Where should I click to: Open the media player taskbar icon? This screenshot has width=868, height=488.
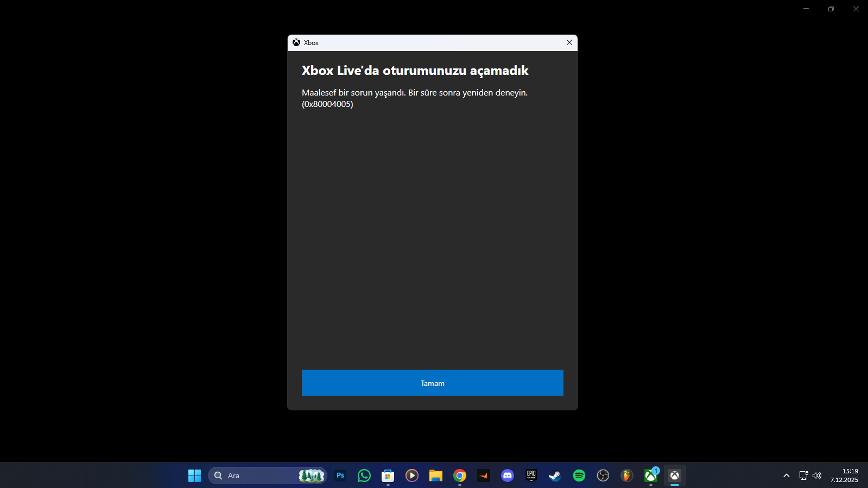[x=412, y=476]
